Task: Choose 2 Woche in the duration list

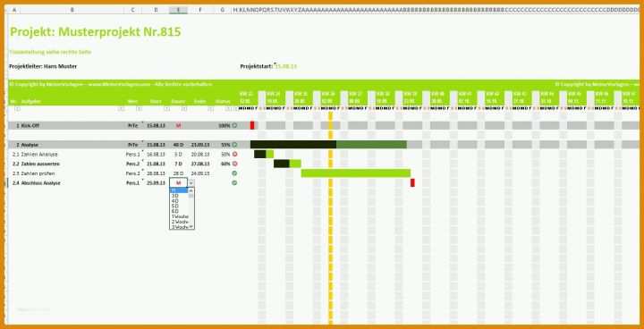Action: [179, 222]
